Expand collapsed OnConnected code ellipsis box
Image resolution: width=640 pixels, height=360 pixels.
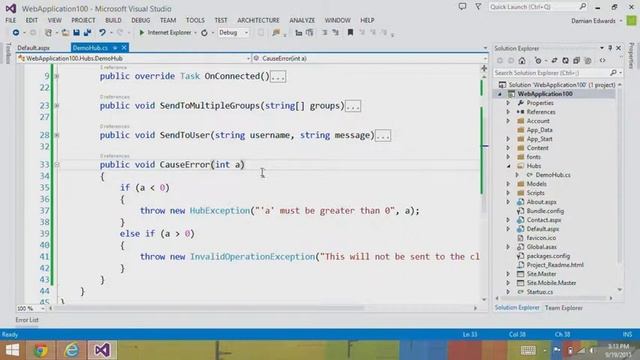(x=278, y=76)
